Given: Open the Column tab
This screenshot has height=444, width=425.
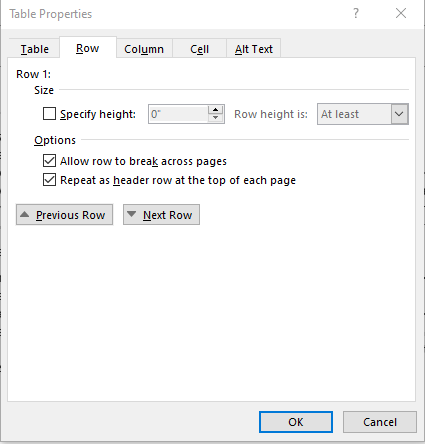Looking at the screenshot, I should pos(144,49).
